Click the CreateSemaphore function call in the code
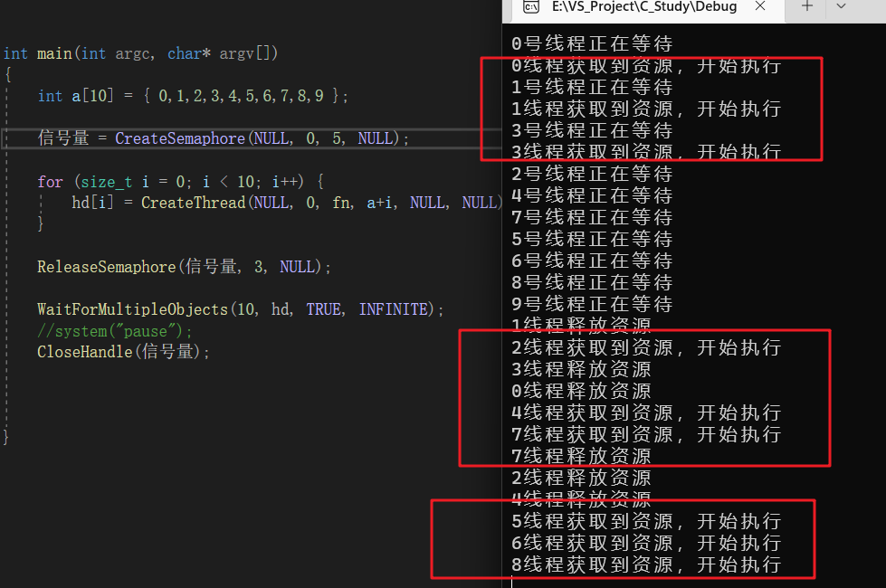This screenshot has width=886, height=588. [x=179, y=138]
